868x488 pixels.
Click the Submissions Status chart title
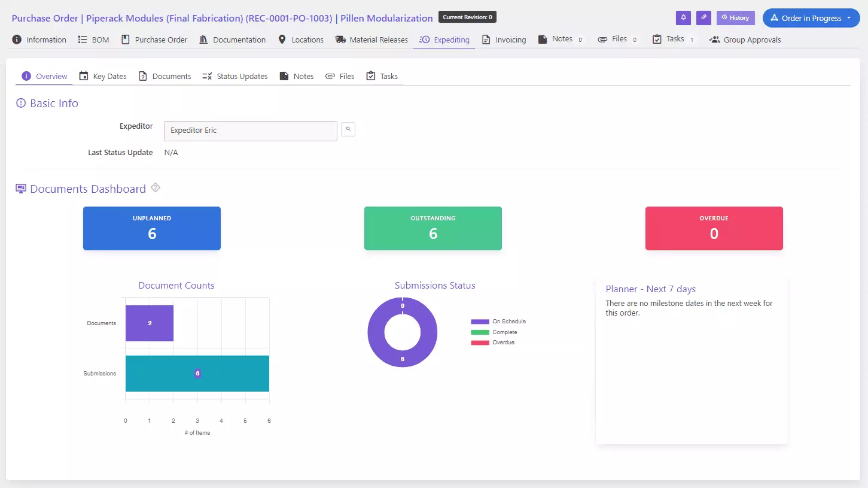click(x=435, y=286)
